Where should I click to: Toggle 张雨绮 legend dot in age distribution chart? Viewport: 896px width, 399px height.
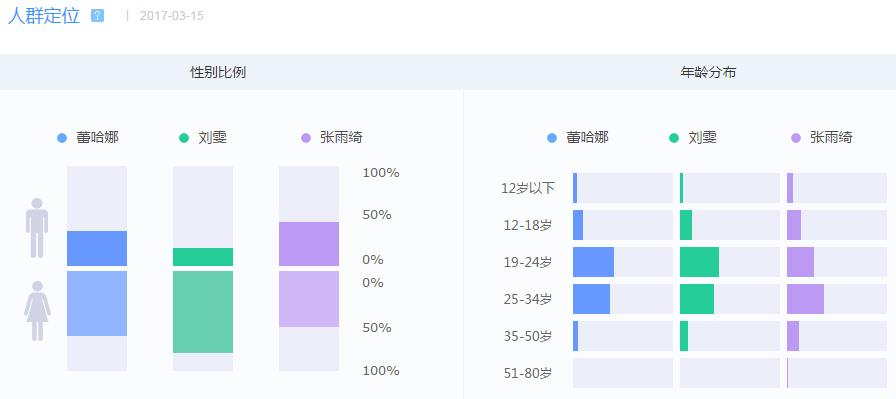[x=796, y=138]
